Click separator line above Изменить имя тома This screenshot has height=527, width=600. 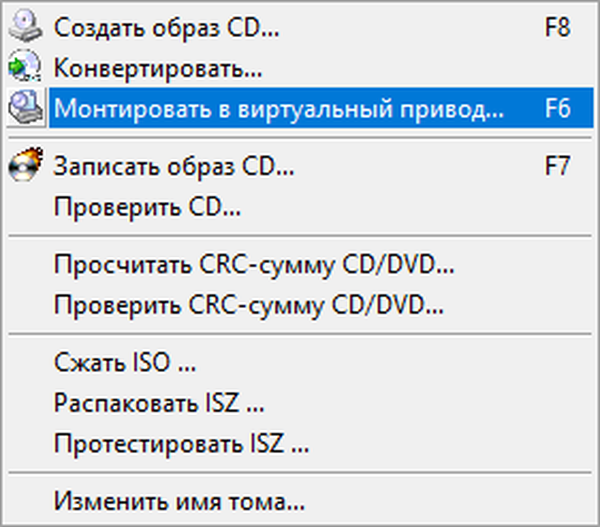[300, 473]
